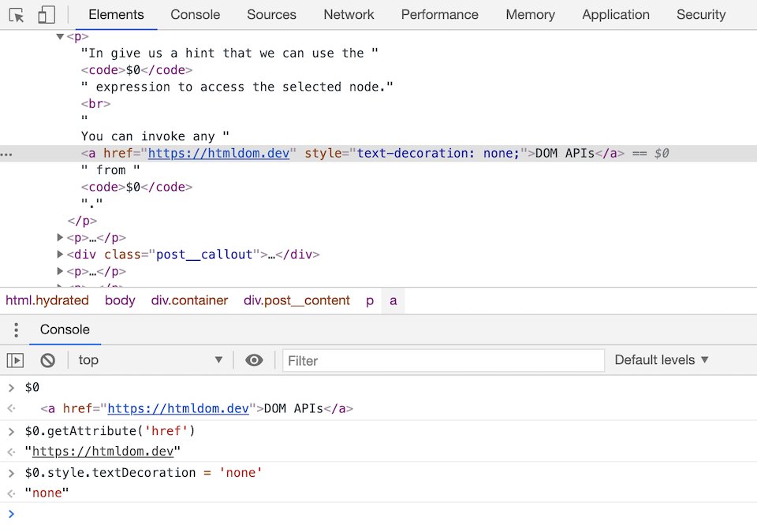This screenshot has width=757, height=532.
Task: Expand the collapsed p below post__callout div
Action: [x=60, y=271]
